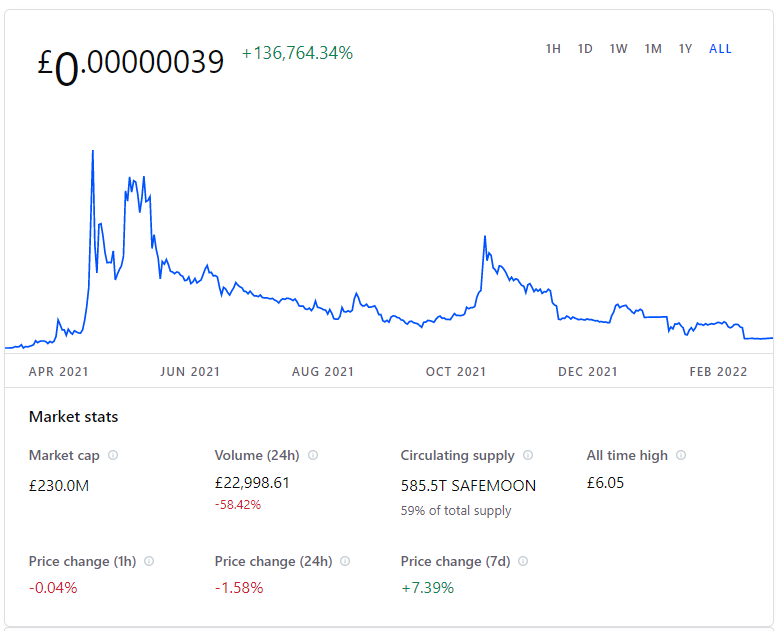Image resolution: width=777 pixels, height=631 pixels.
Task: Click the DEC 2021 axis label
Action: pyautogui.click(x=588, y=372)
